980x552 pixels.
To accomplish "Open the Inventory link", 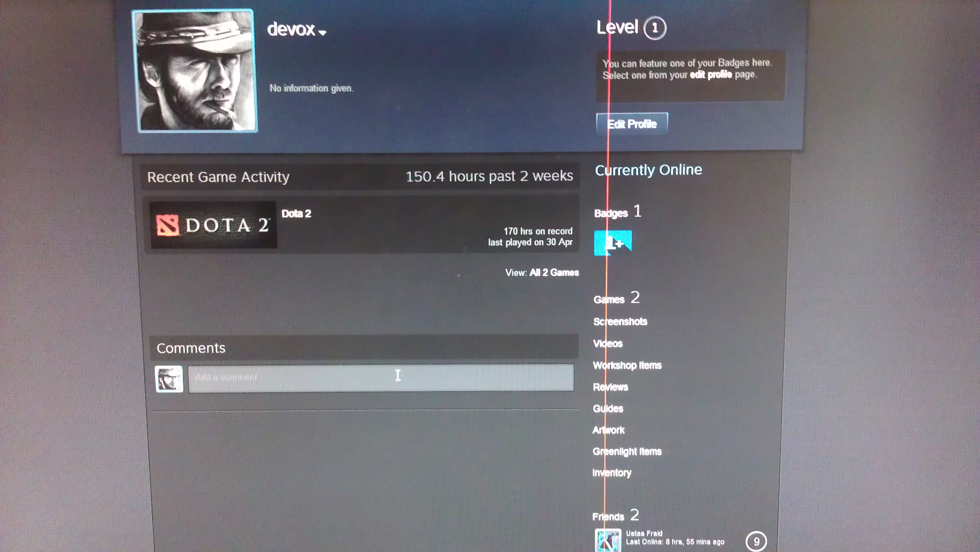I will point(612,473).
